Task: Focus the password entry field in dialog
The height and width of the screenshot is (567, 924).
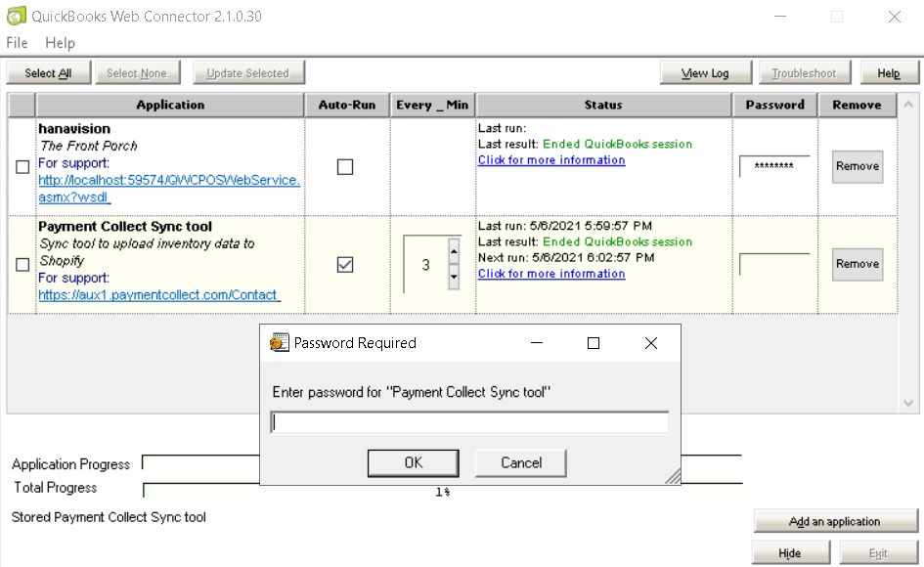Action: 469,422
